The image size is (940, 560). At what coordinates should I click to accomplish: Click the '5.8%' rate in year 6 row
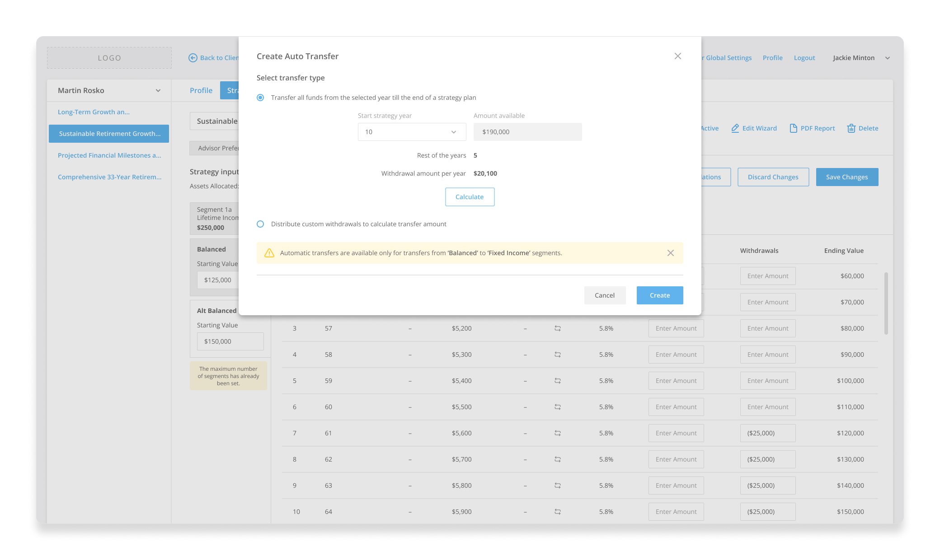click(x=606, y=407)
